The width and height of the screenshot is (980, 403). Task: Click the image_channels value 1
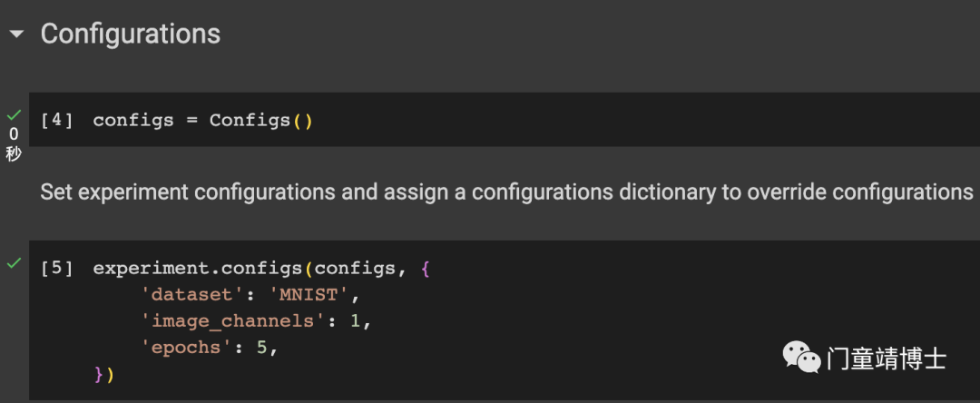(356, 320)
